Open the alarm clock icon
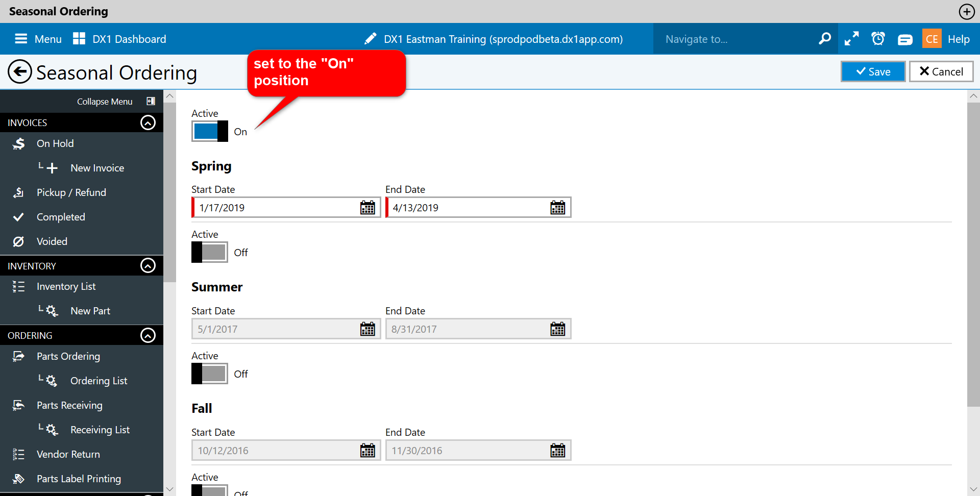 tap(878, 39)
